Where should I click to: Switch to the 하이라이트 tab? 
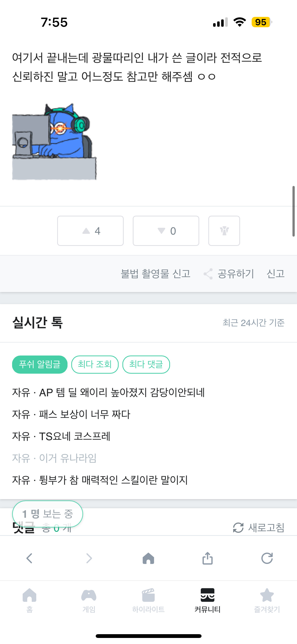148,600
